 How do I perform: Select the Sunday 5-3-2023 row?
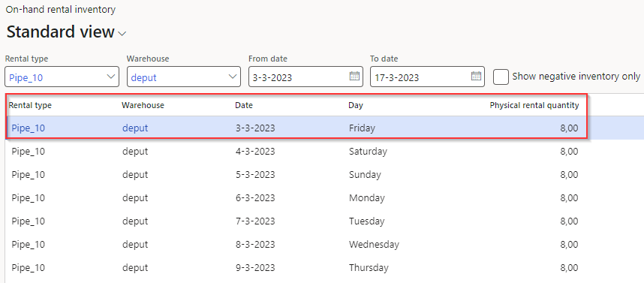[324, 175]
